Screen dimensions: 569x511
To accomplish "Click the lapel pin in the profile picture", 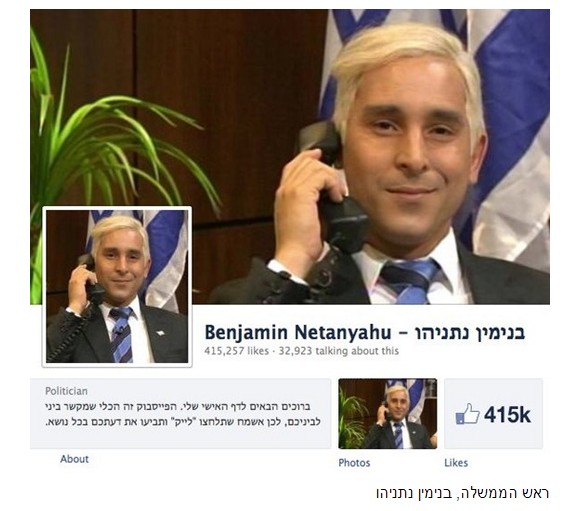I will 161,332.
